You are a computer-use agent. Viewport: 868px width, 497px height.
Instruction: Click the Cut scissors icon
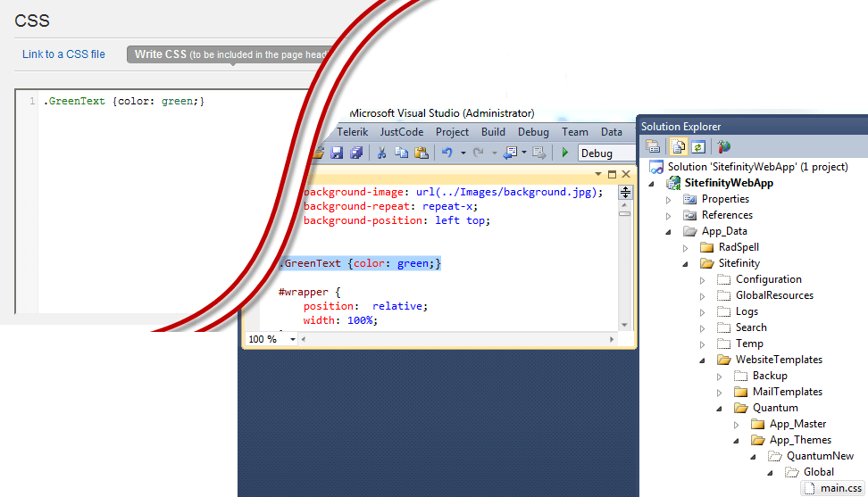click(381, 153)
